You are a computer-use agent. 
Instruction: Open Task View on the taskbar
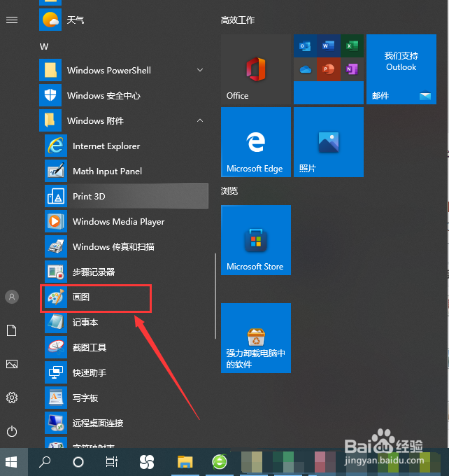click(x=112, y=462)
